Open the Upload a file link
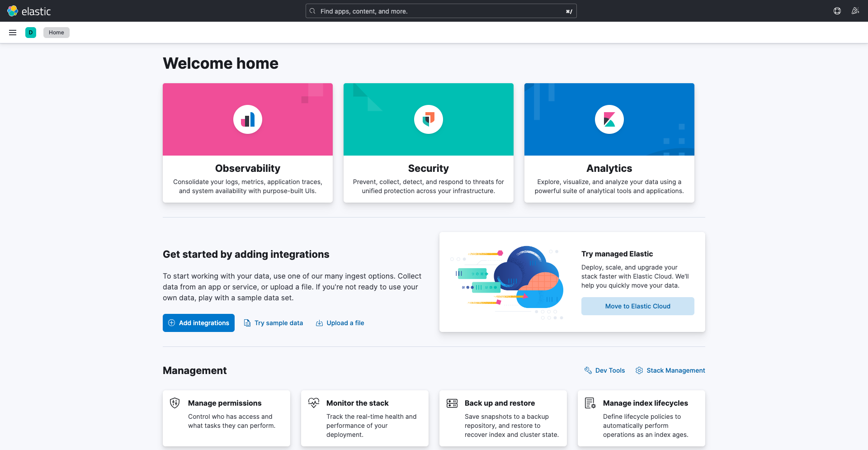This screenshot has width=868, height=450. (340, 323)
